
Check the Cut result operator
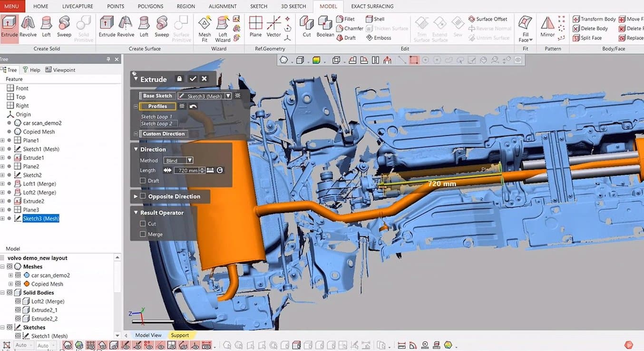[143, 224]
